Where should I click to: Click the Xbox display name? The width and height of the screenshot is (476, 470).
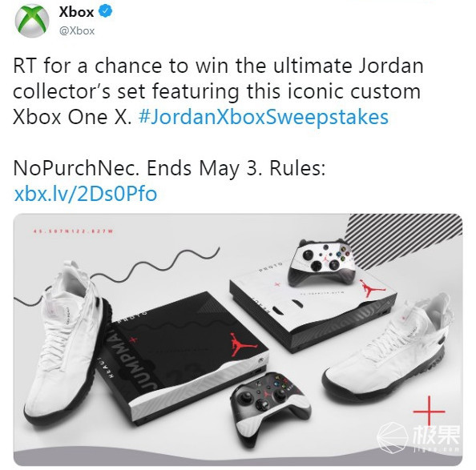[x=76, y=12]
